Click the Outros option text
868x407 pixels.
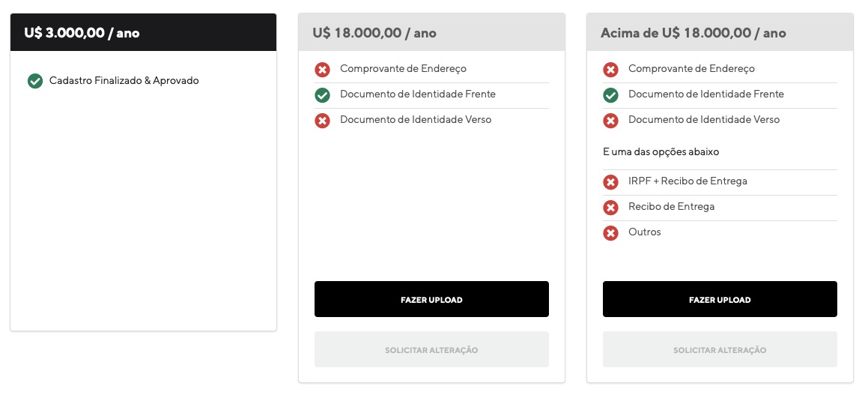[x=644, y=232]
